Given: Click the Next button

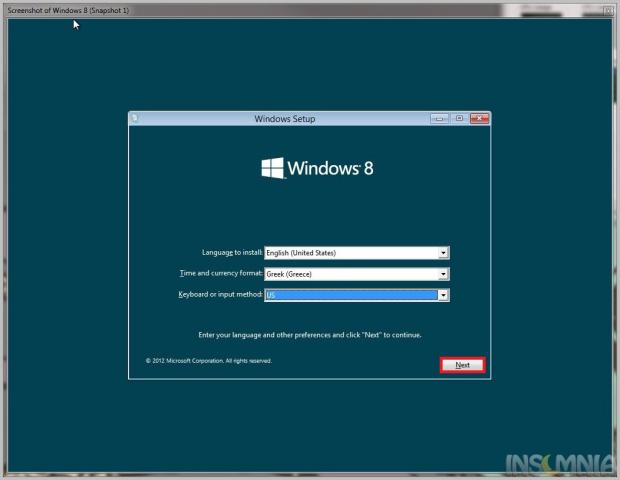Looking at the screenshot, I should [x=462, y=365].
